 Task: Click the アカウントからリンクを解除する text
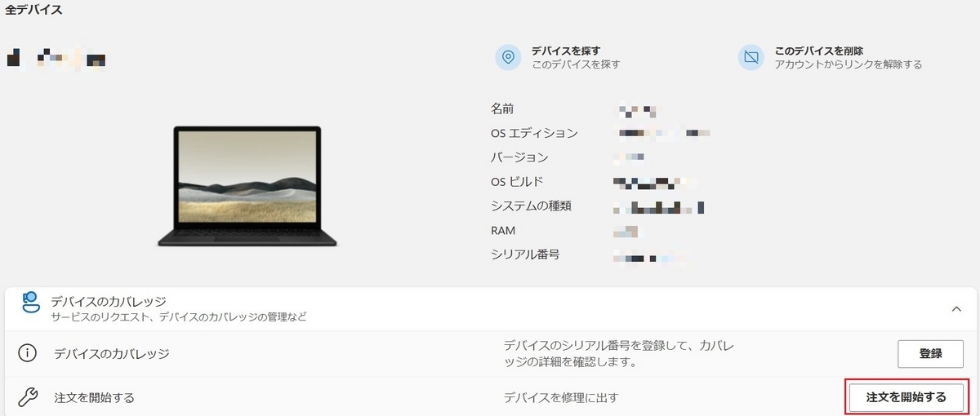pyautogui.click(x=849, y=64)
